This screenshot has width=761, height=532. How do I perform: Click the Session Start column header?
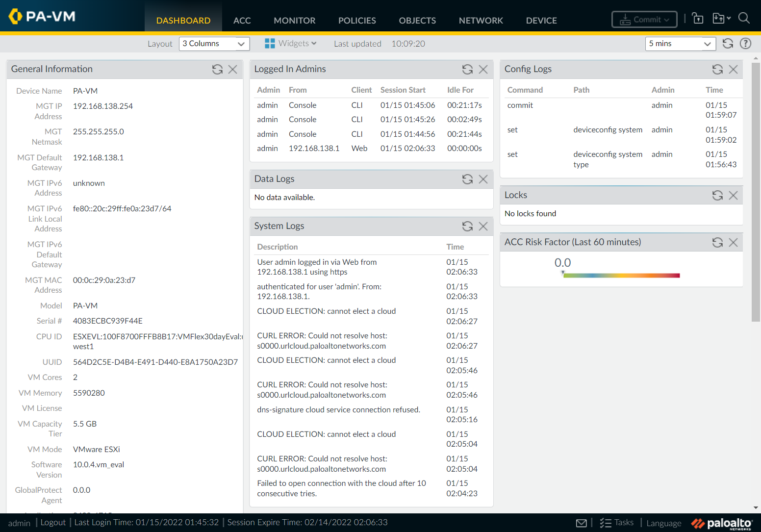click(403, 90)
